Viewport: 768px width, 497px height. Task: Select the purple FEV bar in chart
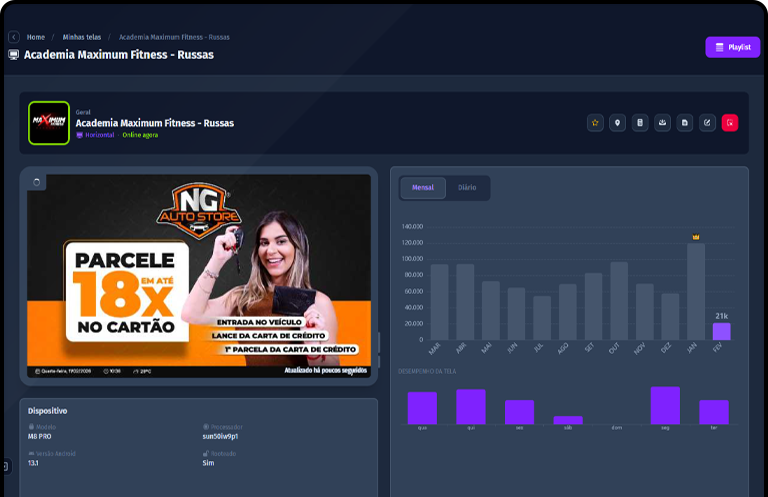click(721, 331)
